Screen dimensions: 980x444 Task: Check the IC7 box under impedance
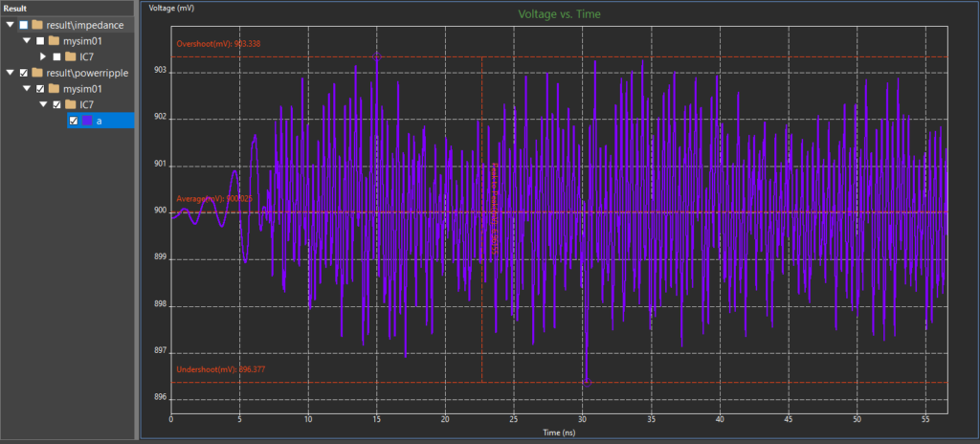tap(56, 57)
